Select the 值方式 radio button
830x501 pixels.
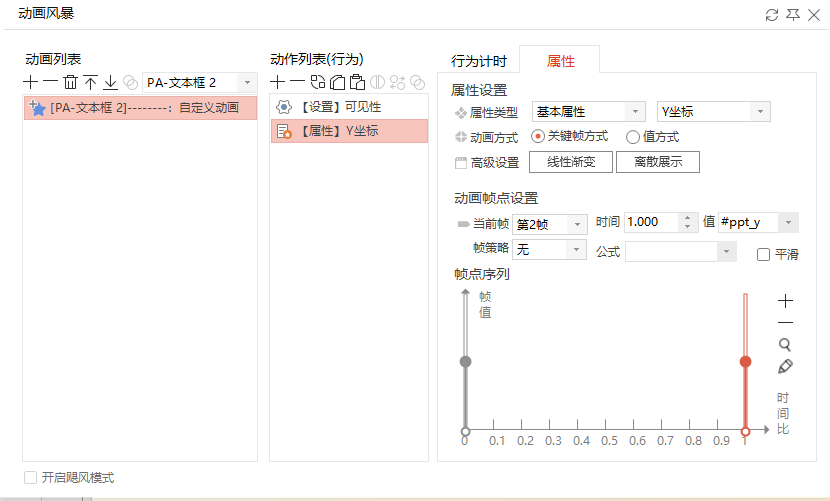[x=633, y=138]
